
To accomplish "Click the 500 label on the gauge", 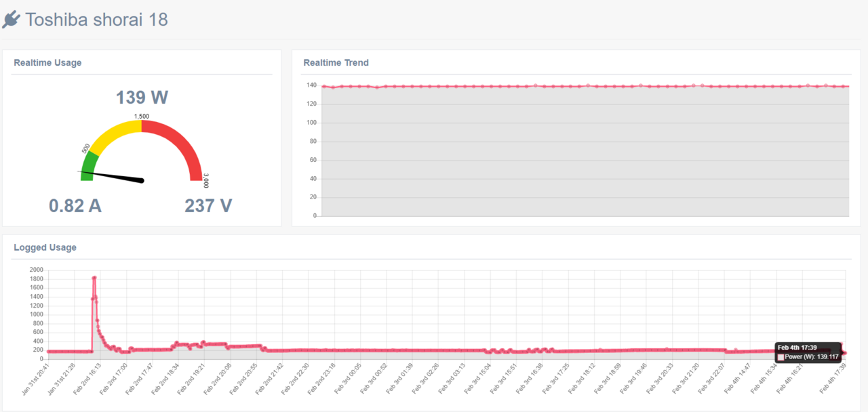I will click(85, 148).
